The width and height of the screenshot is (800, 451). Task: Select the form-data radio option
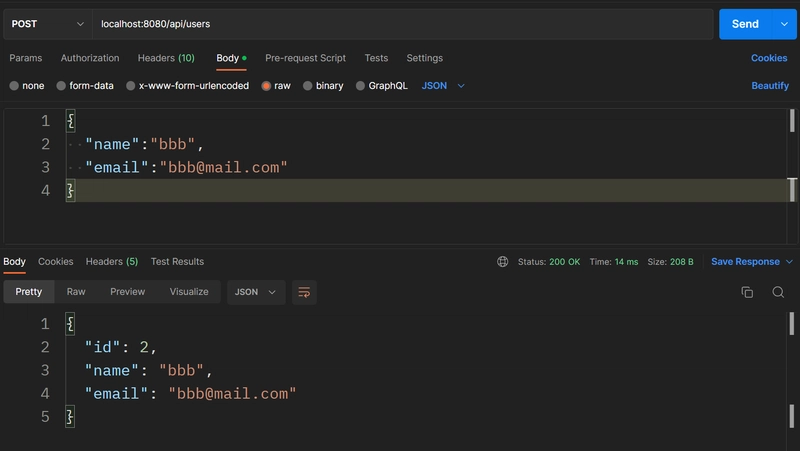[x=61, y=86]
